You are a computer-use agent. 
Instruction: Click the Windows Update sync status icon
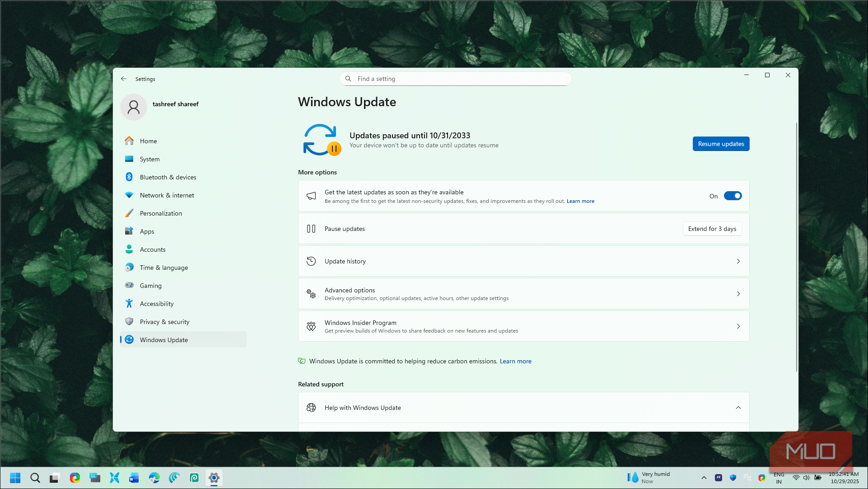[322, 140]
